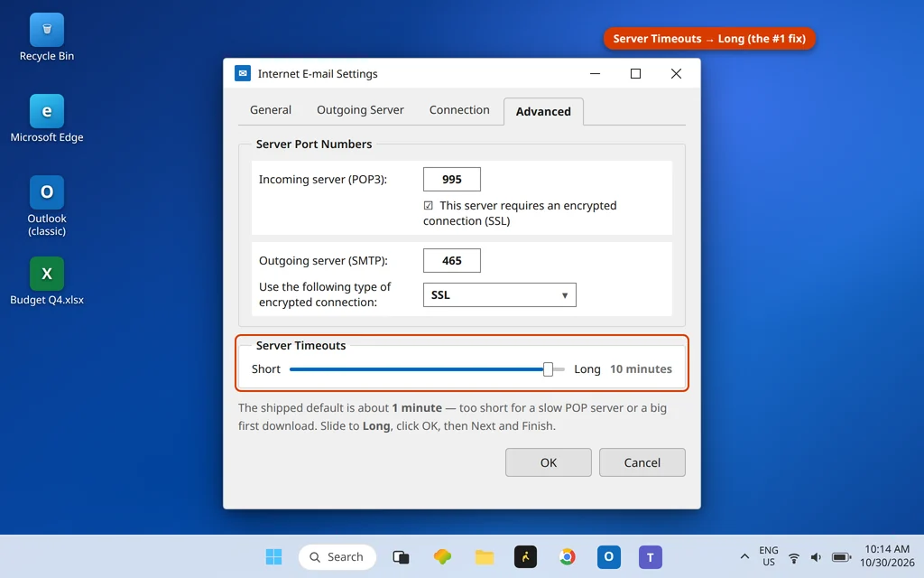Image resolution: width=924 pixels, height=578 pixels.
Task: Click the "Long" label of the timeout slider
Action: [x=587, y=369]
